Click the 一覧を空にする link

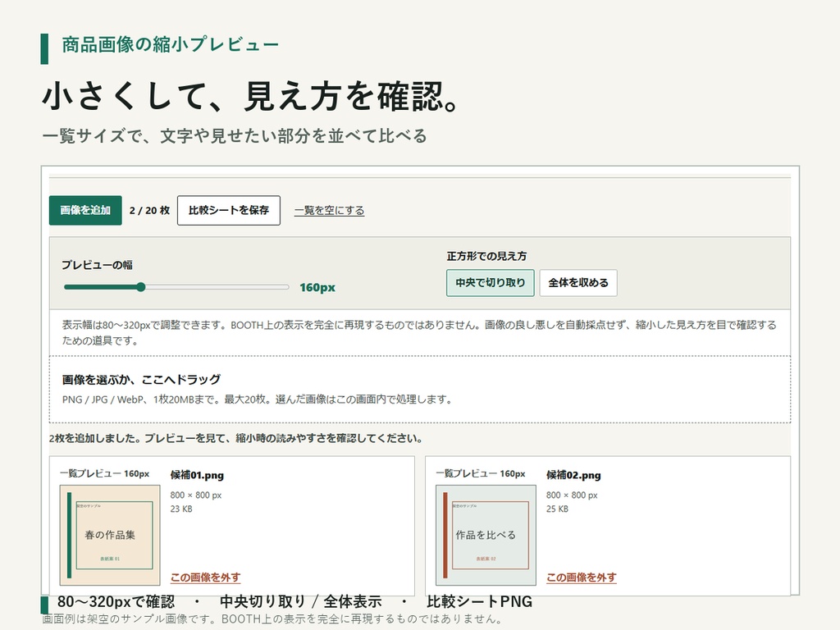point(330,211)
